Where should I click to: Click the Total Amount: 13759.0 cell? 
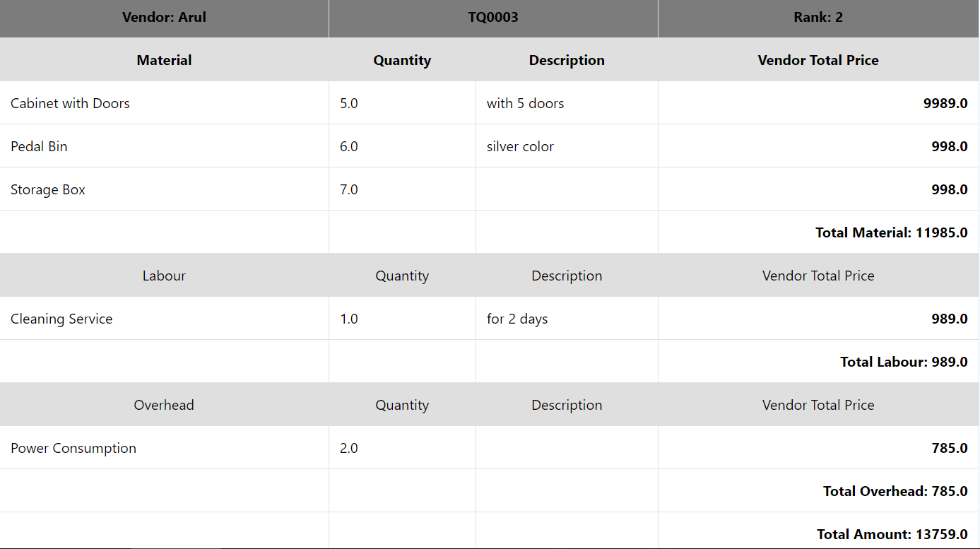point(892,535)
